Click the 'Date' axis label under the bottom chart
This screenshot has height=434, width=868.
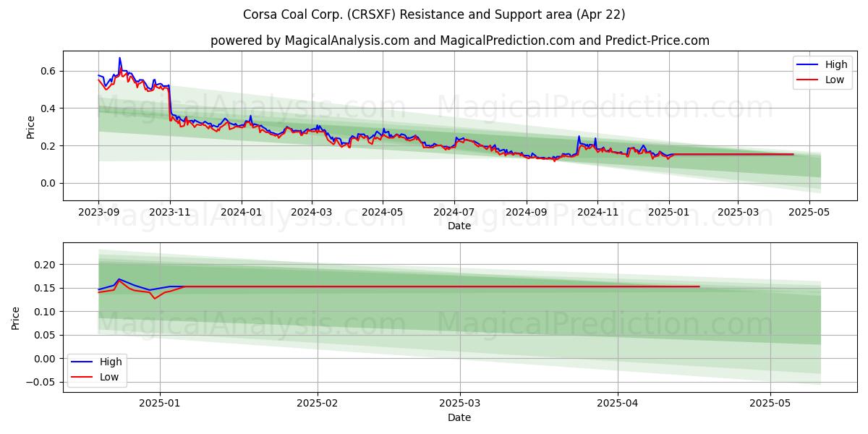pyautogui.click(x=459, y=417)
